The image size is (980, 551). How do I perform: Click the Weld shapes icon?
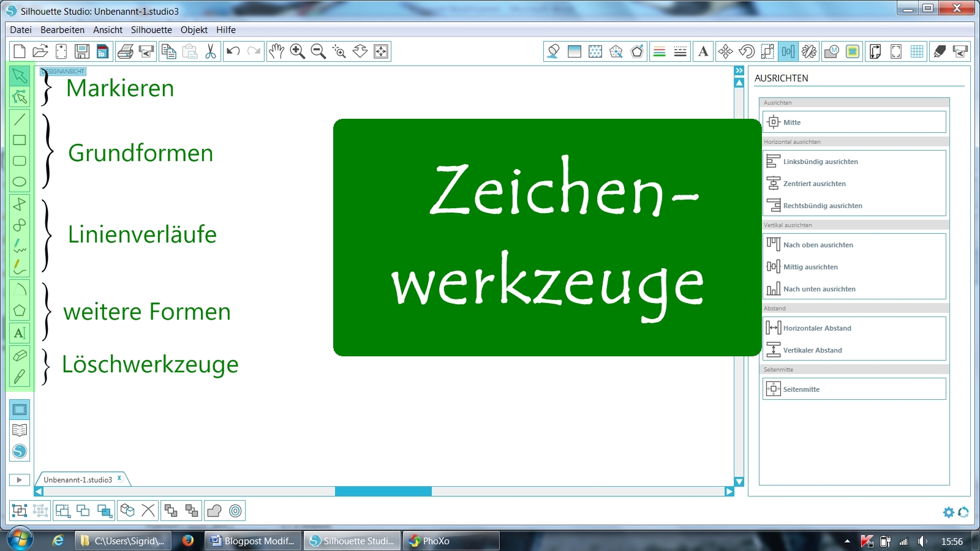tap(214, 511)
